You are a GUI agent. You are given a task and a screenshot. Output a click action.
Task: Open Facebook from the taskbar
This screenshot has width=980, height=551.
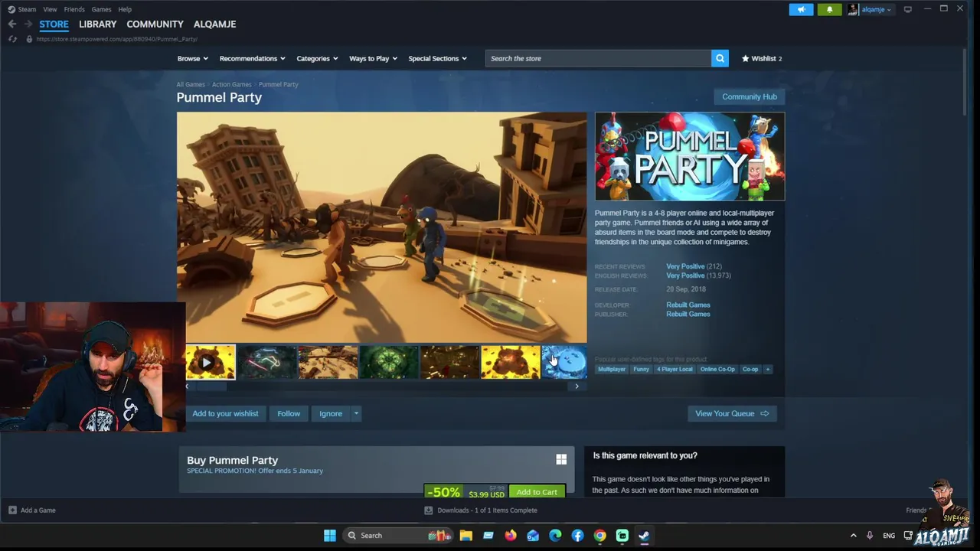pyautogui.click(x=577, y=535)
